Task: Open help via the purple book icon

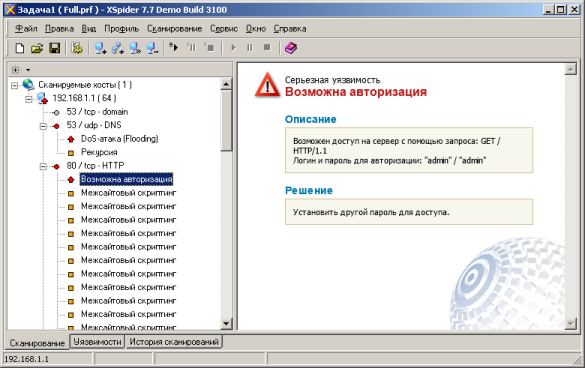Action: pyautogui.click(x=291, y=48)
